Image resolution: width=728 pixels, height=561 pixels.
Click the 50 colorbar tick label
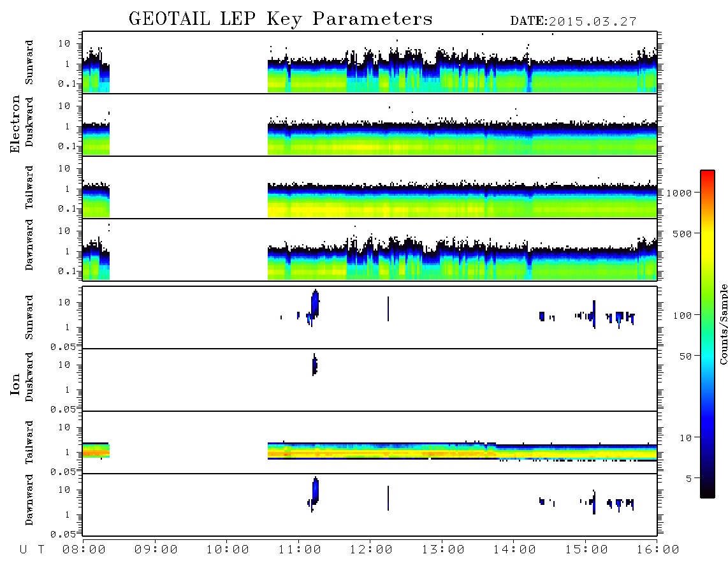coord(686,356)
